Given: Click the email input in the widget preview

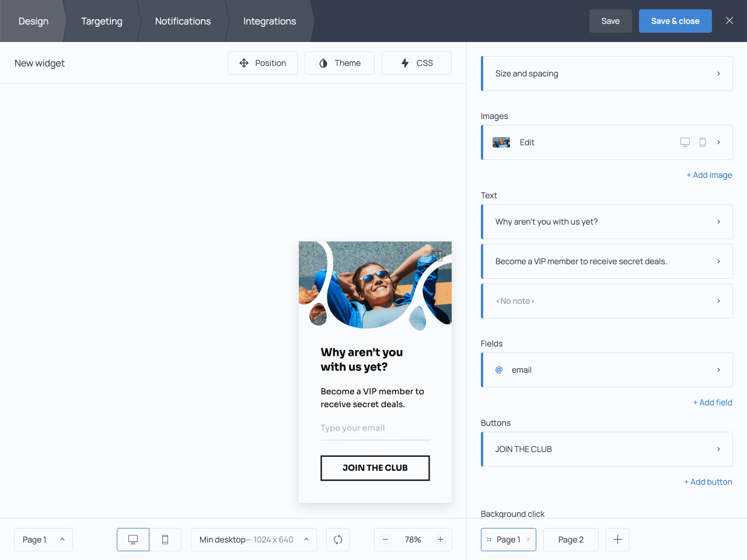Looking at the screenshot, I should pos(375,428).
